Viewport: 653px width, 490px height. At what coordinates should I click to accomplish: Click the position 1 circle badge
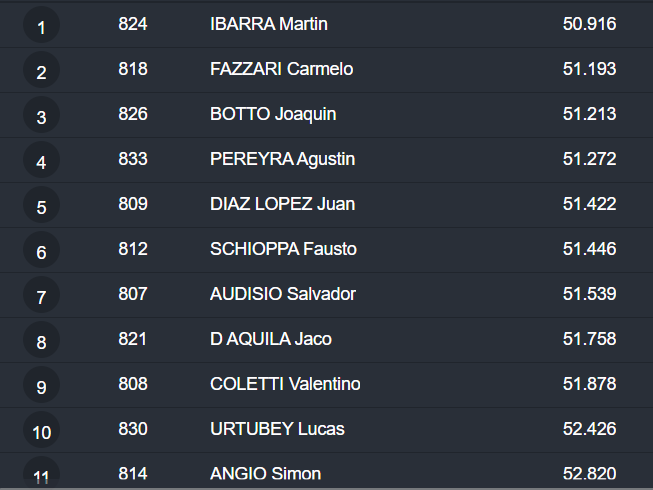[x=41, y=26]
